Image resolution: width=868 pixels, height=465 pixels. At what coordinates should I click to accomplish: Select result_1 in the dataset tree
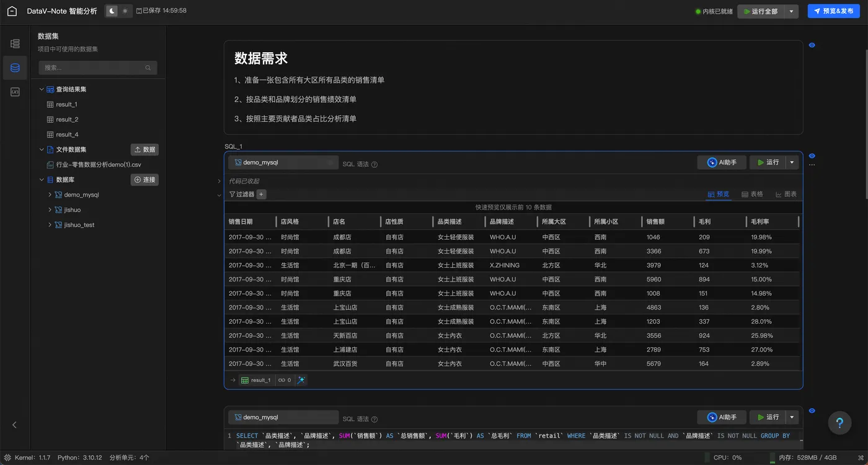coord(66,104)
